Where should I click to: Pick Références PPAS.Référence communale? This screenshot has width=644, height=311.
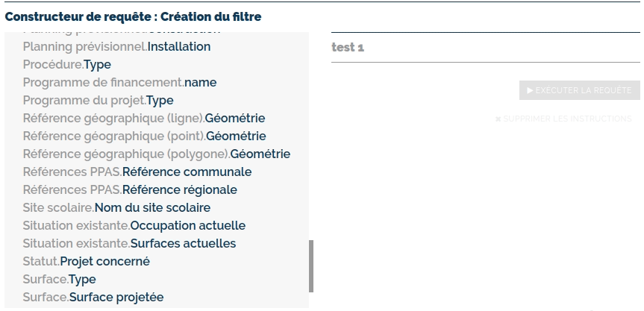pyautogui.click(x=137, y=172)
